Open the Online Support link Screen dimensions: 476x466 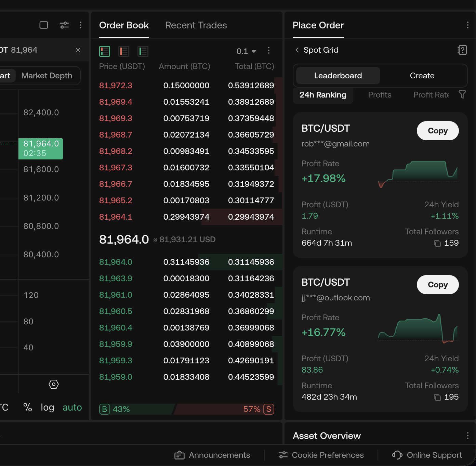point(435,455)
